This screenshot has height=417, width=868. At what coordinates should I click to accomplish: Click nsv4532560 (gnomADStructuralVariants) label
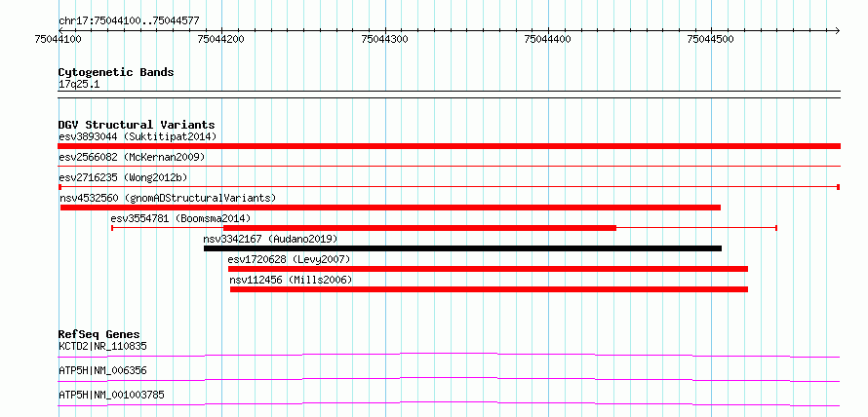pos(168,198)
